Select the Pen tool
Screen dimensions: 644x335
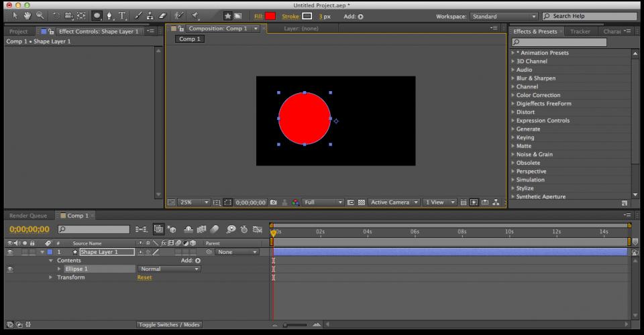pyautogui.click(x=109, y=15)
